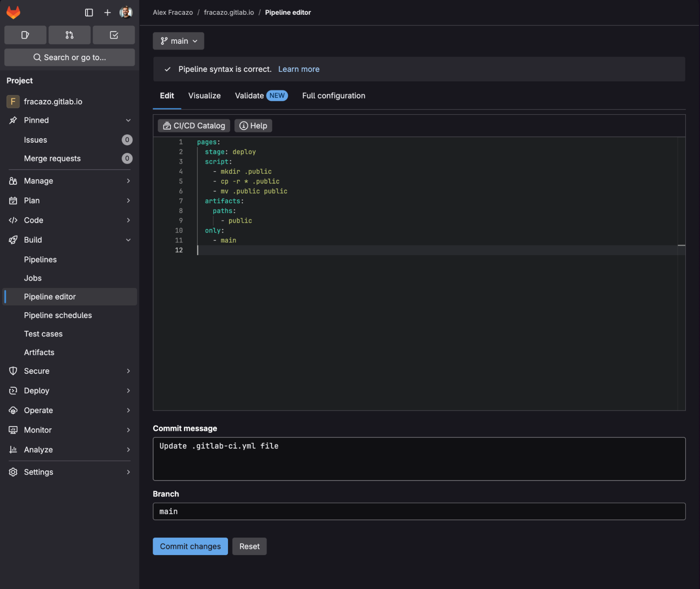Expand the Settings menu
The width and height of the screenshot is (700, 589).
[128, 472]
